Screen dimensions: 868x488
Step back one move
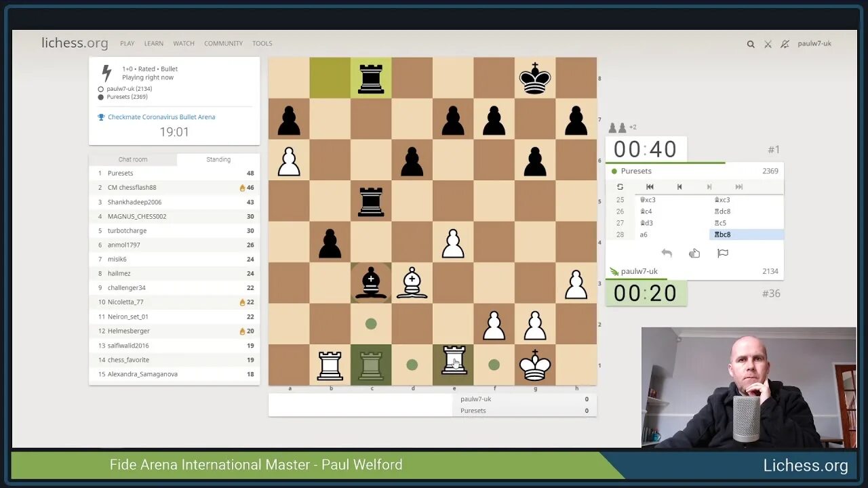pyautogui.click(x=679, y=187)
